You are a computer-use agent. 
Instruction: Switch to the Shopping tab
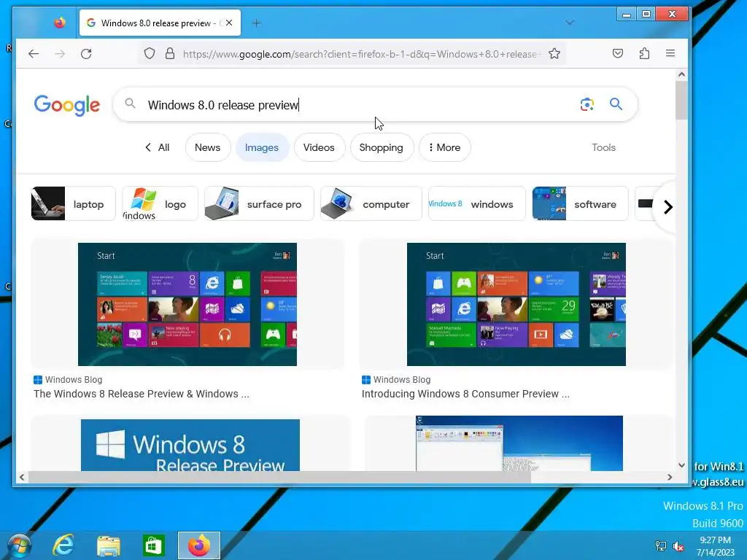[382, 147]
